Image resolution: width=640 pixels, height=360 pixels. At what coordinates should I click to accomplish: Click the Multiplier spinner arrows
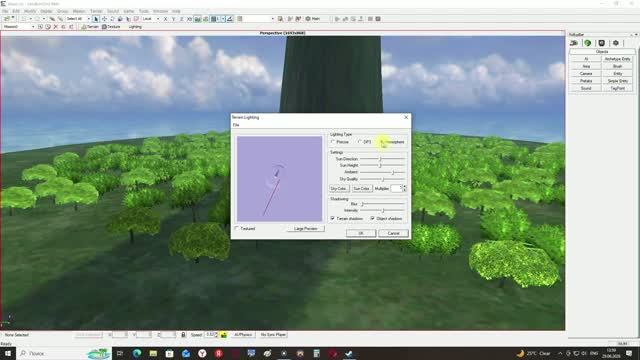(x=404, y=188)
